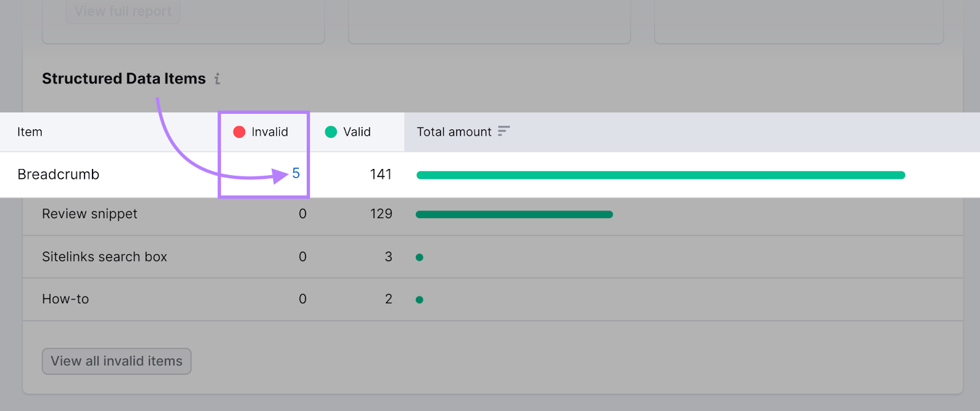
Task: Click the How-to invalid count 0
Action: [303, 299]
